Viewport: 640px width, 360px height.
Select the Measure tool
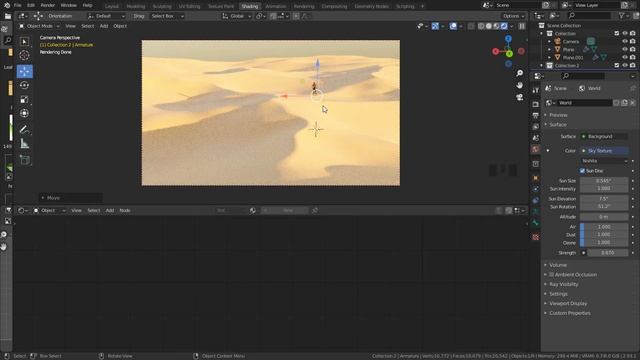click(24, 144)
